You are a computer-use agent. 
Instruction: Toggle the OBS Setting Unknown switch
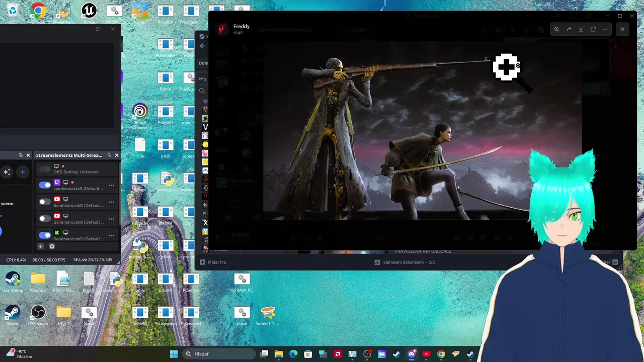[x=45, y=169]
